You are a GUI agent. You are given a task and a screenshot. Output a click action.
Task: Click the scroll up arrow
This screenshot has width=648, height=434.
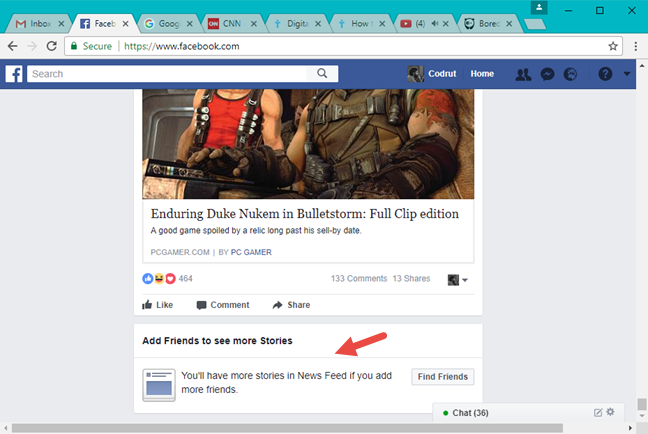point(642,65)
